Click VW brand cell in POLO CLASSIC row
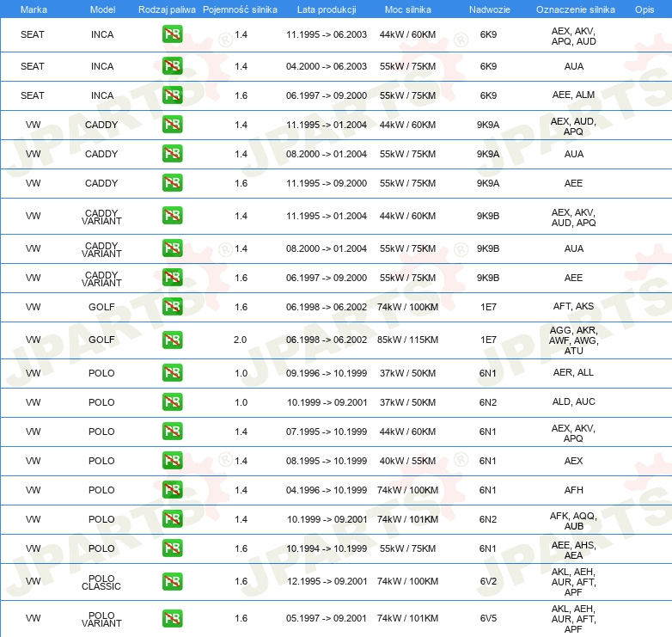The image size is (672, 637). 33,581
